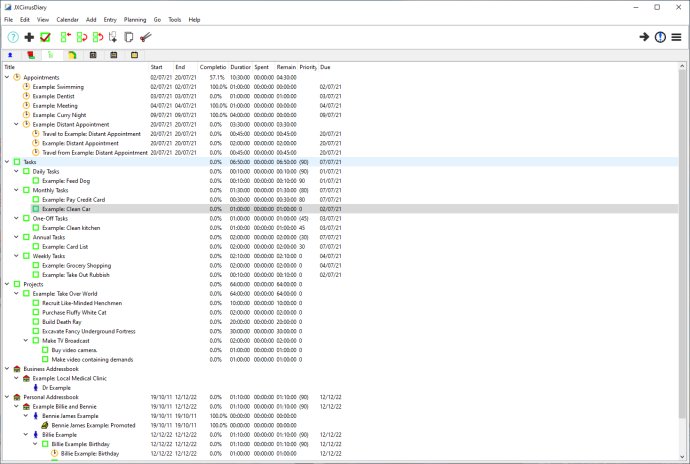Click the vertical scrollbar down arrow

pos(682,457)
